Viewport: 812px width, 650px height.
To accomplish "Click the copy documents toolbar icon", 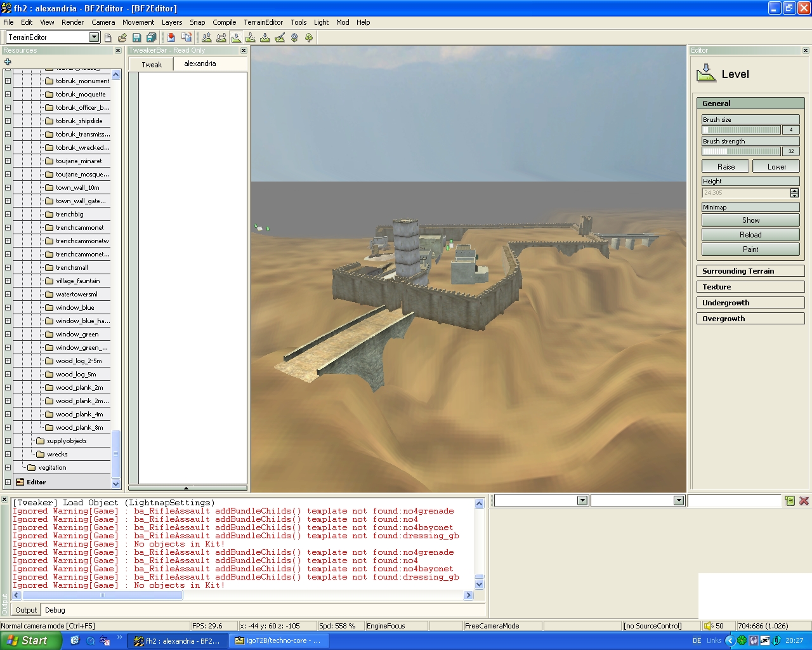I will (x=187, y=37).
